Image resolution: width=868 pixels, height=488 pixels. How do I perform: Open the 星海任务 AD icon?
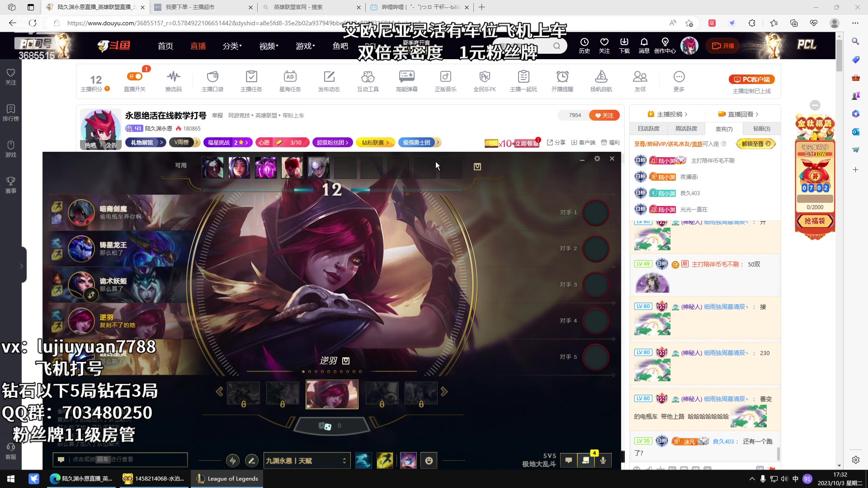(290, 81)
